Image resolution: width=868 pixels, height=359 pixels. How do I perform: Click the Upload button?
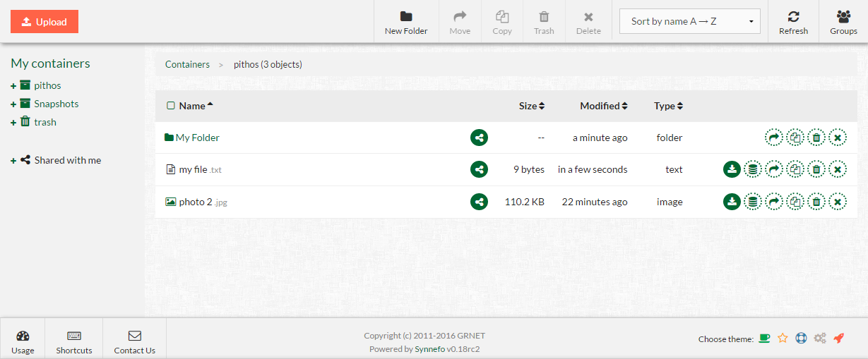pos(44,22)
